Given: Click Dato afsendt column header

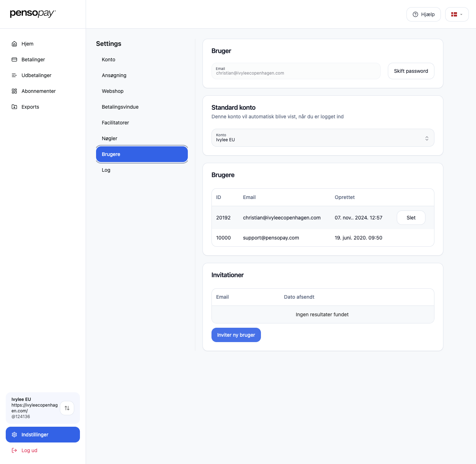Looking at the screenshot, I should [299, 297].
